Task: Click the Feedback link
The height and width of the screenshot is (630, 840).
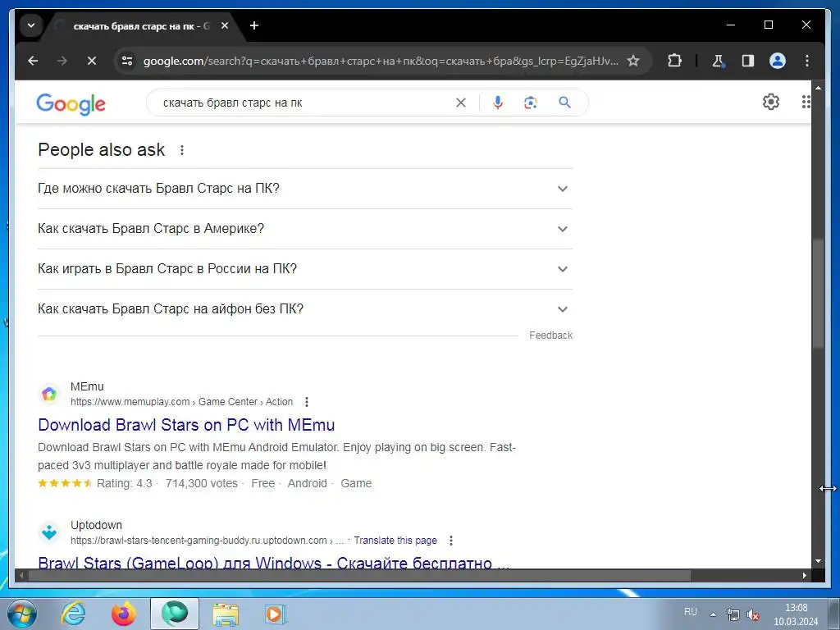Action: click(x=550, y=336)
